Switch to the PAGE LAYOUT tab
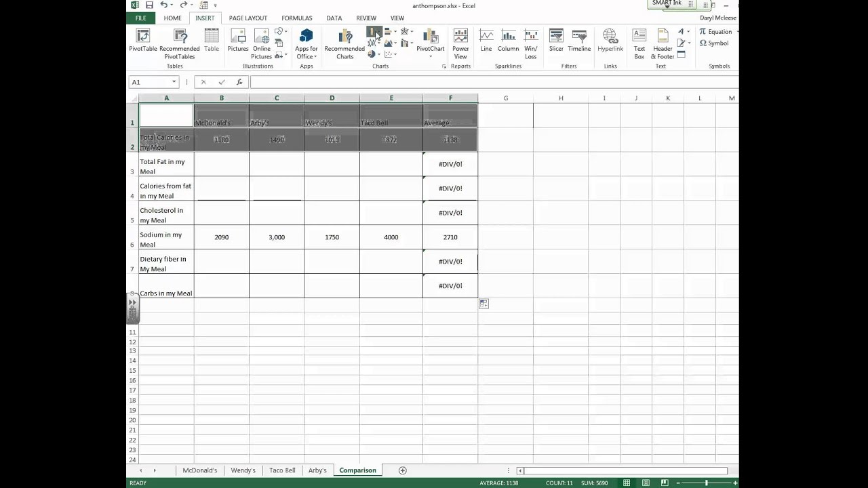The height and width of the screenshot is (488, 868). click(x=248, y=18)
